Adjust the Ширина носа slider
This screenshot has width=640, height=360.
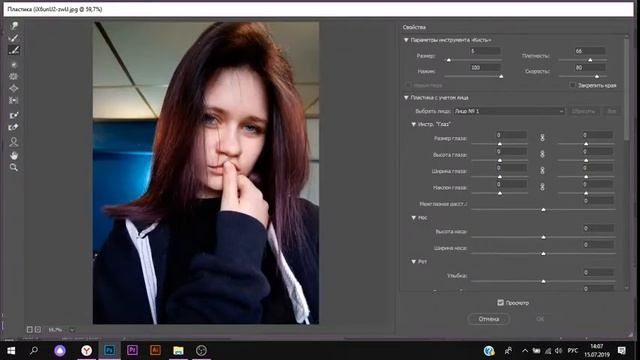543,253
